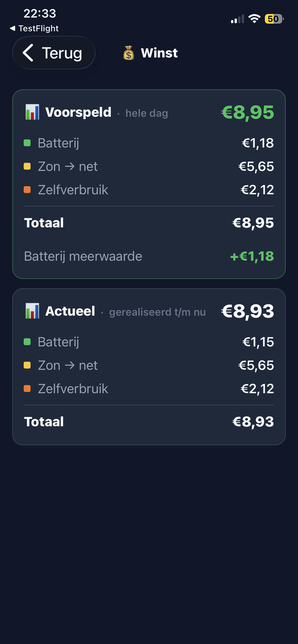Screen dimensions: 298x644
Task: Tap the orange Zelfverbruik swatch under Actueel
Action: [x=27, y=389]
